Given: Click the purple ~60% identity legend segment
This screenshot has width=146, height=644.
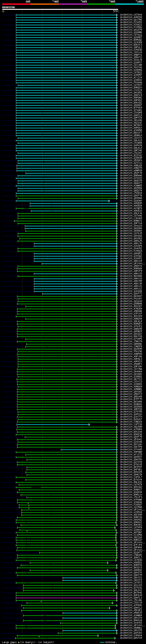Looking at the screenshot, I should [x=73, y=4].
